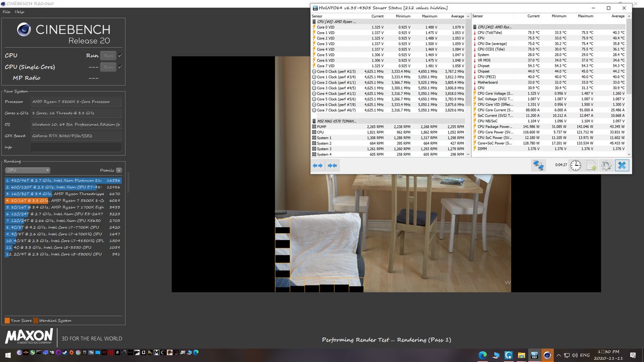The width and height of the screenshot is (644, 362).
Task: Select the PUMP fan RPM row
Action: (x=388, y=127)
